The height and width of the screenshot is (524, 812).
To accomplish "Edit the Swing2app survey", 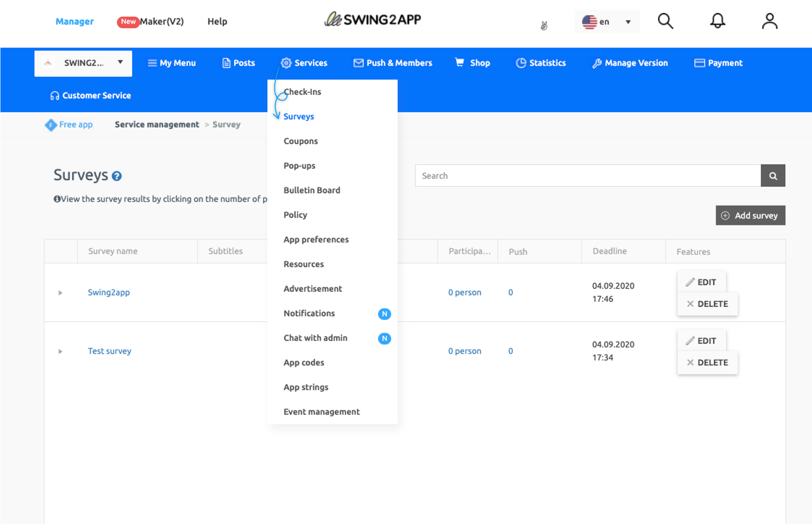I will [x=701, y=282].
